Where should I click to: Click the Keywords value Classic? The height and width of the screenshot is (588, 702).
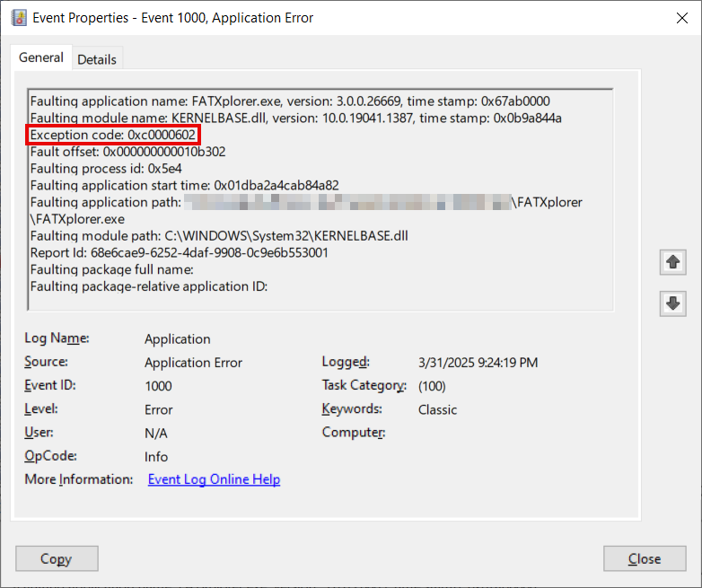(x=437, y=409)
